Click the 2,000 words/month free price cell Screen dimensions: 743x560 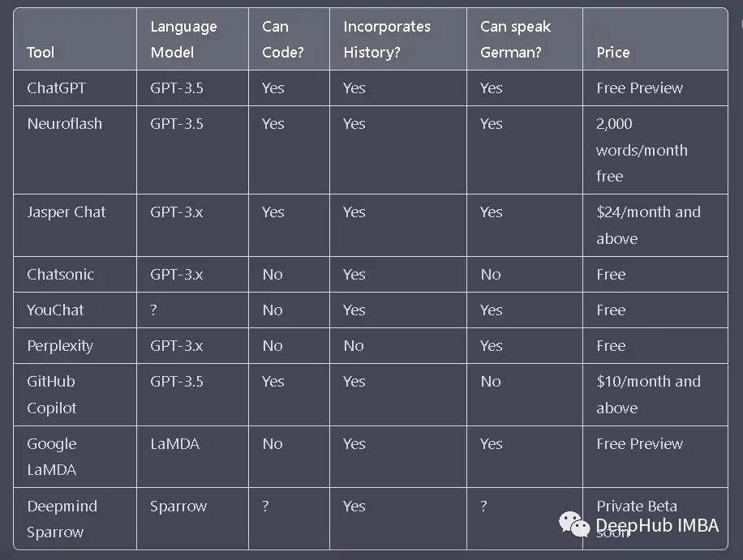(x=642, y=150)
